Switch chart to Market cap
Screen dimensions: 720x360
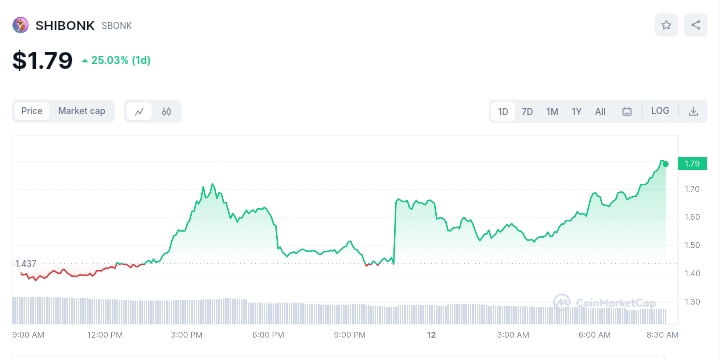(81, 111)
